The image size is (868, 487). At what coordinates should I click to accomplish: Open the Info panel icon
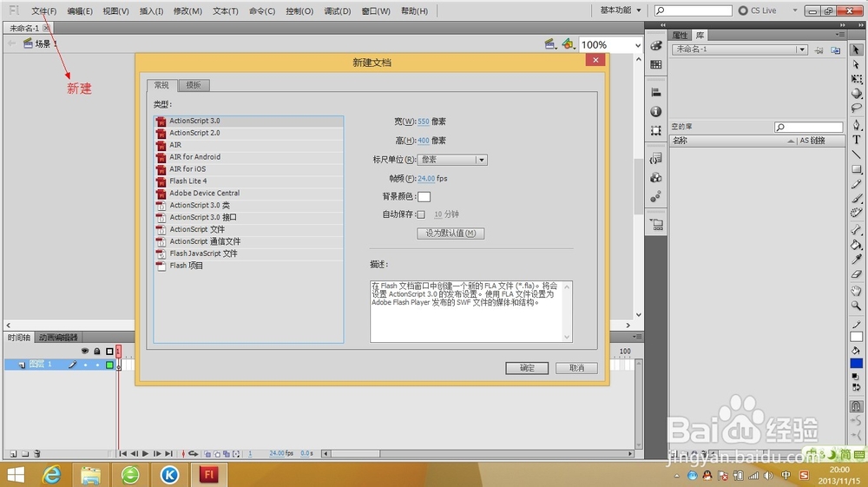[x=656, y=111]
